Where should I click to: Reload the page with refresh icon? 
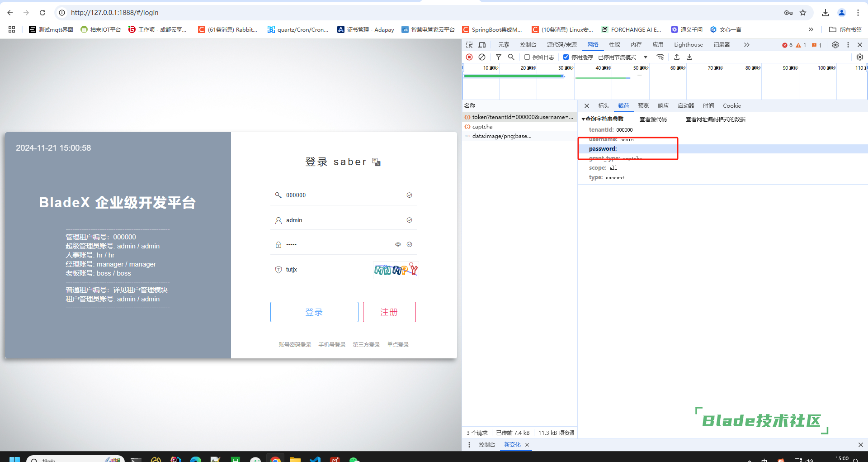[42, 13]
